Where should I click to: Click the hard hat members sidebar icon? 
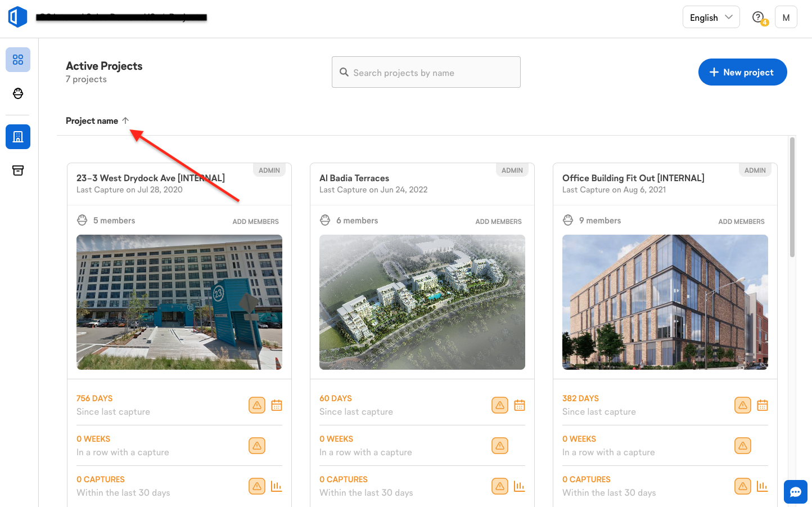[18, 93]
